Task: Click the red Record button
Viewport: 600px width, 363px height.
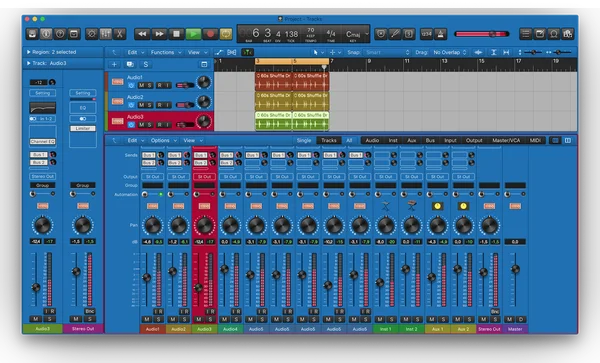Action: 210,34
